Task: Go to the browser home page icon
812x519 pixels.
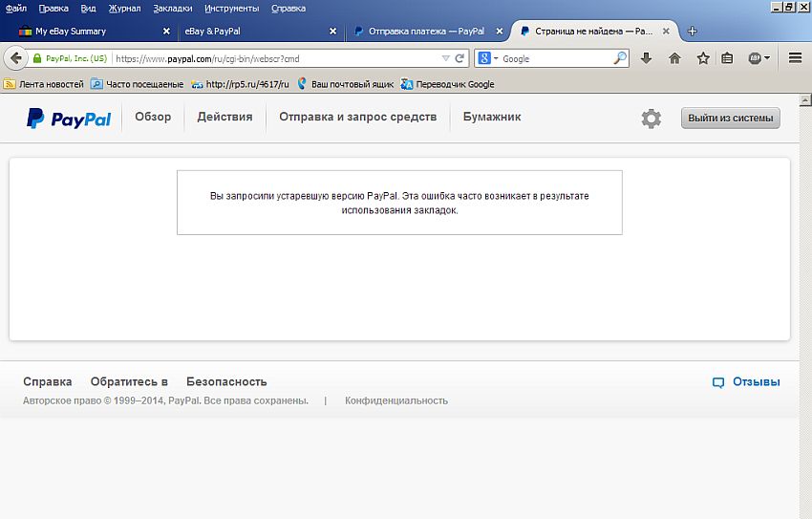Action: [x=674, y=58]
